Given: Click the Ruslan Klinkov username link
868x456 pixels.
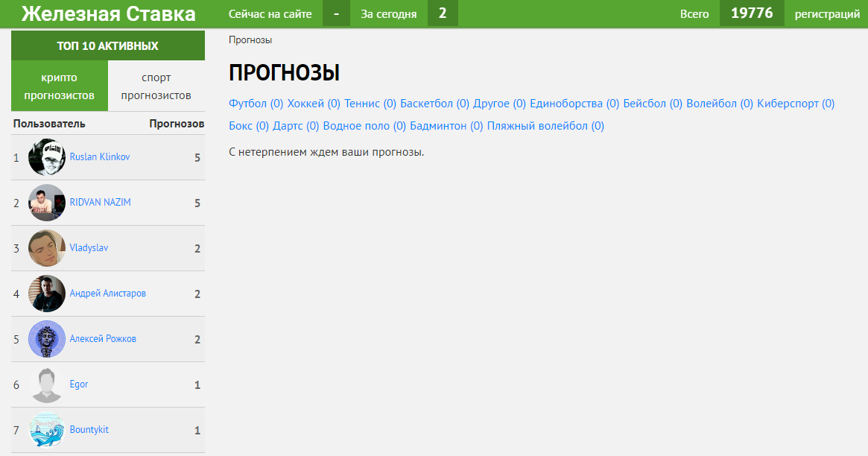Looking at the screenshot, I should (100, 157).
